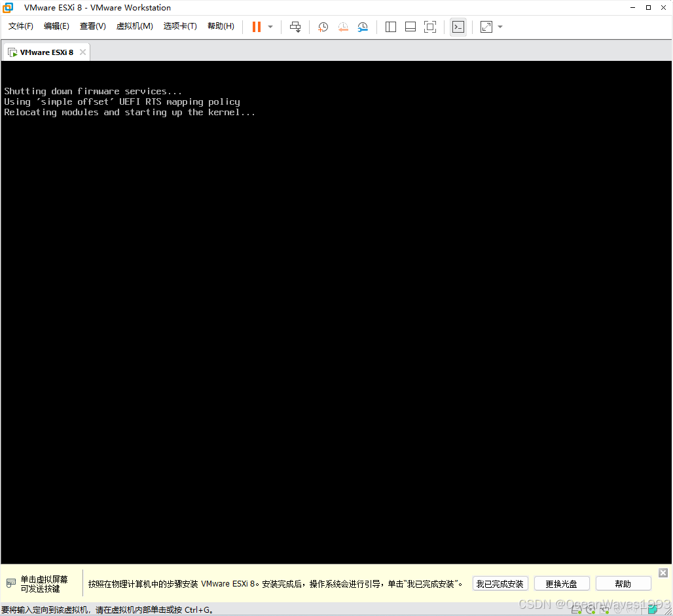Expand the stretch display dropdown arrow
Screen dimensions: 673x616
(500, 27)
